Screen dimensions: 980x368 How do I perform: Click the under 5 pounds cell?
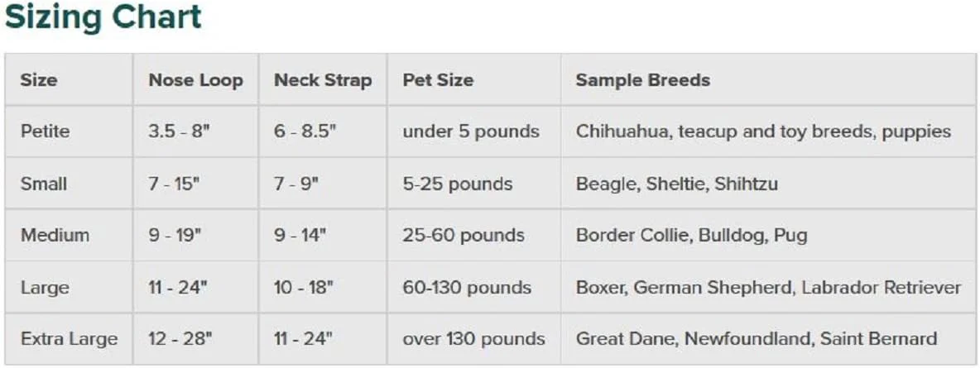[471, 131]
